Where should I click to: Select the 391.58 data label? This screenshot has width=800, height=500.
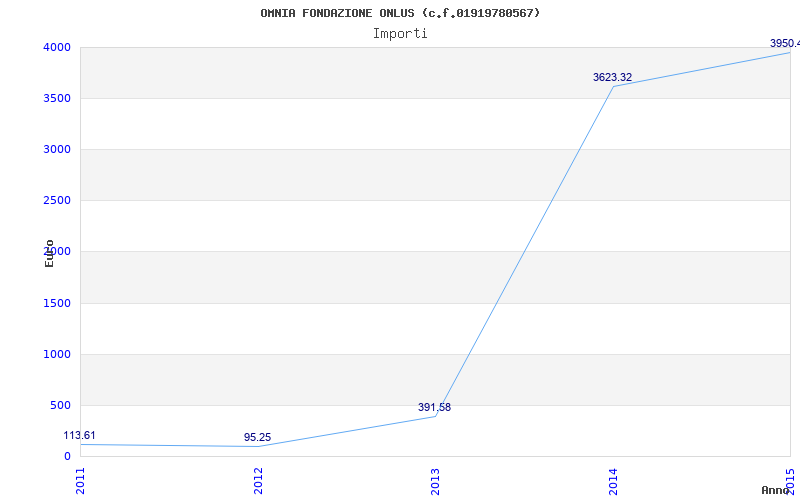pyautogui.click(x=434, y=407)
